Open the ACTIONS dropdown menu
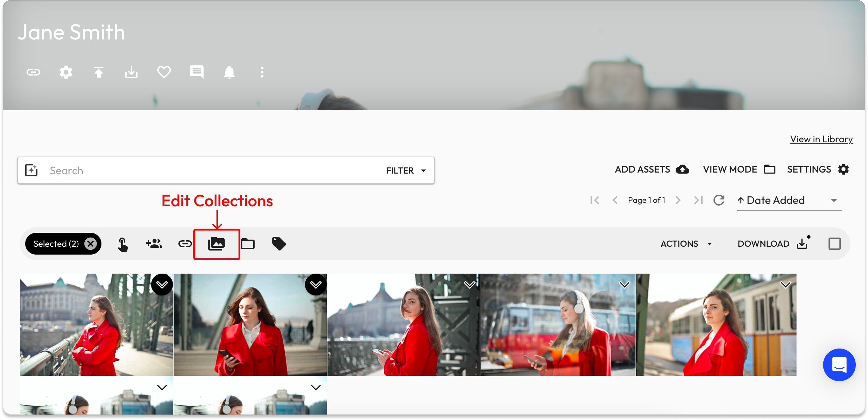Viewport: 868px width, 420px height. (686, 244)
